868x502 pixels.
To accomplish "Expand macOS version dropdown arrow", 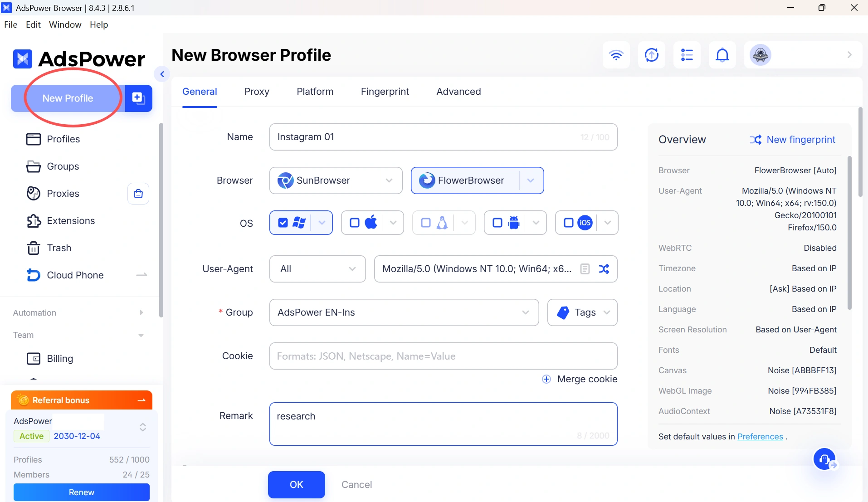I will [x=393, y=223].
